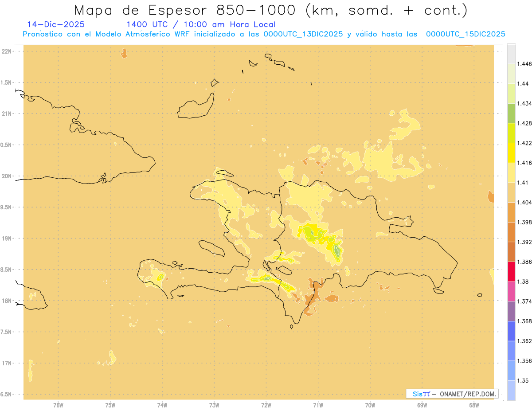Click the 76W longitude label
The height and width of the screenshot is (411, 532).
pyautogui.click(x=58, y=405)
